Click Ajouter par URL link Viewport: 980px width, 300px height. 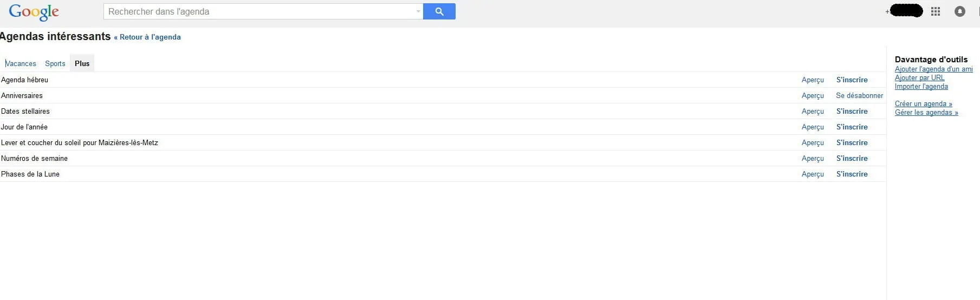pos(919,78)
